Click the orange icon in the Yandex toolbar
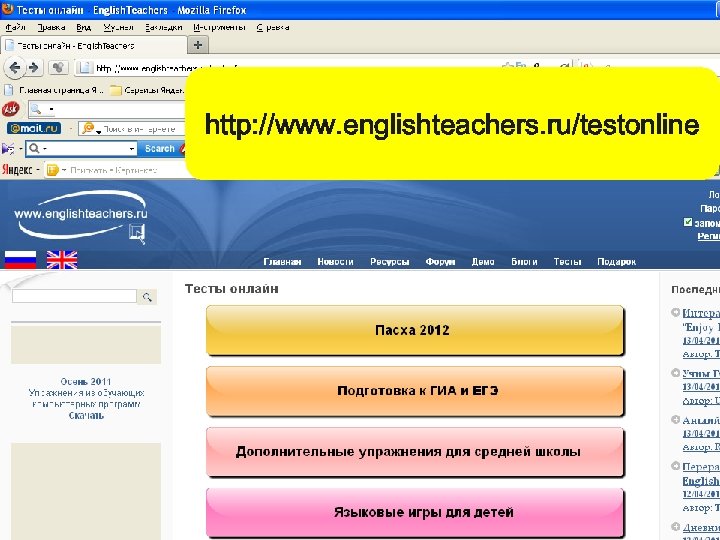Viewport: 720px width, 540px height. click(53, 170)
